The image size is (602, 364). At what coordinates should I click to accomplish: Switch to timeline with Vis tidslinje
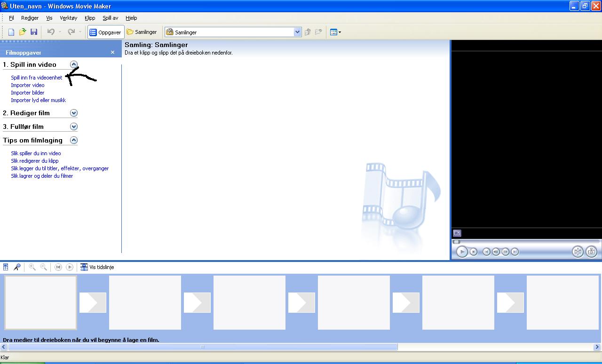[x=97, y=267]
